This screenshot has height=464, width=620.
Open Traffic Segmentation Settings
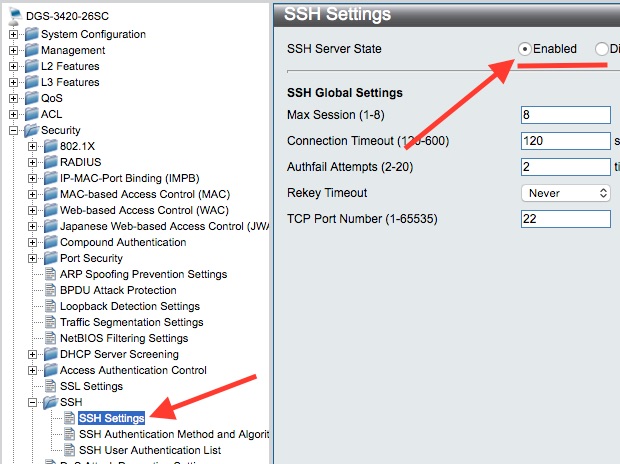(x=131, y=322)
